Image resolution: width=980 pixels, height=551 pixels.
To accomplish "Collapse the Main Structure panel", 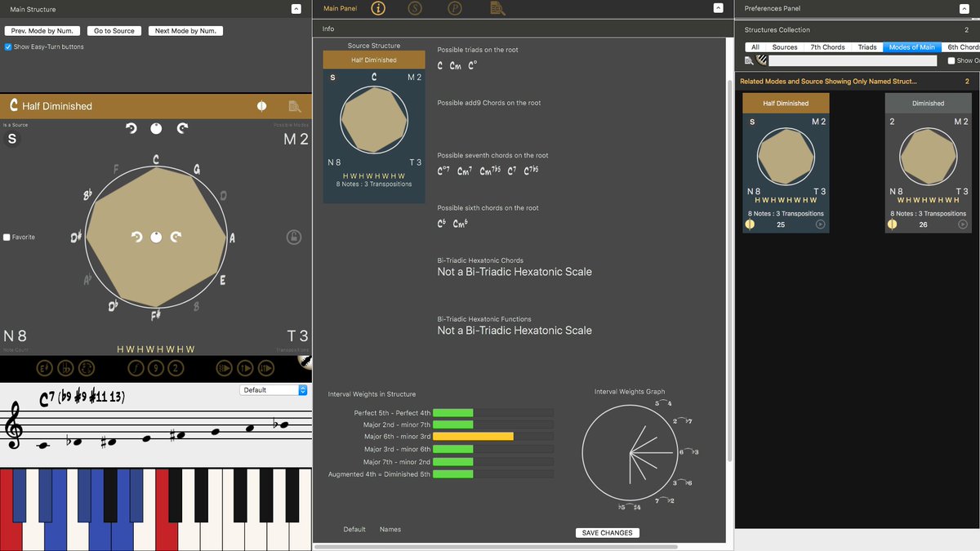I will click(x=297, y=9).
